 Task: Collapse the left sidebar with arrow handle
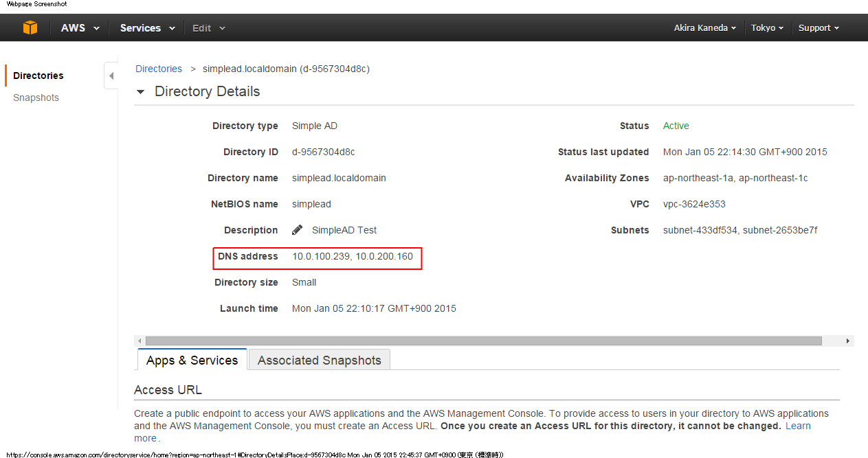(x=111, y=76)
